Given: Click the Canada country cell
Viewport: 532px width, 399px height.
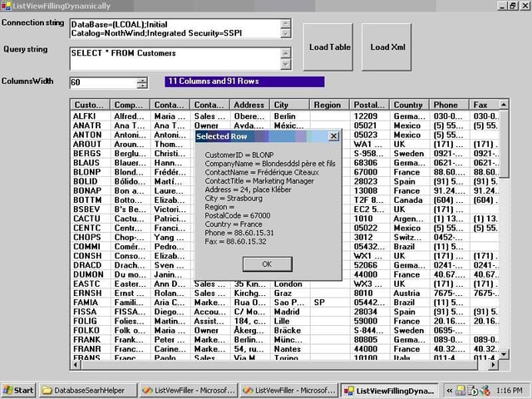Looking at the screenshot, I should (408, 200).
